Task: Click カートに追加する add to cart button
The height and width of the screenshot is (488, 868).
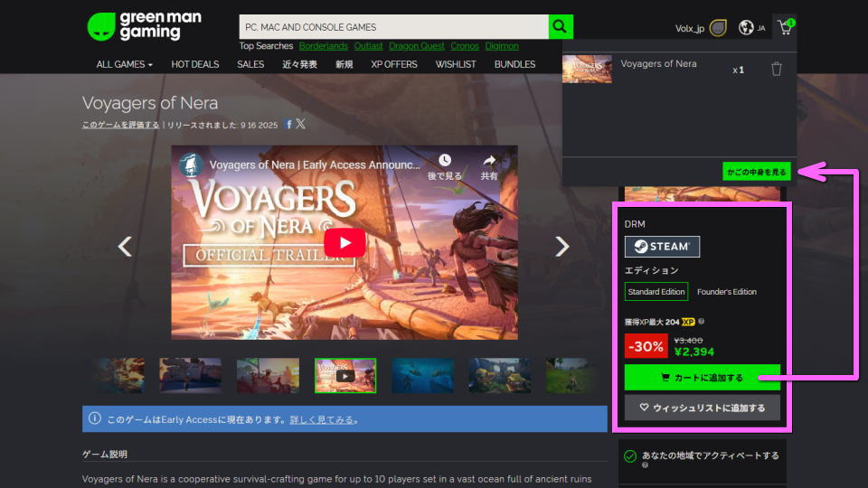Action: (702, 378)
